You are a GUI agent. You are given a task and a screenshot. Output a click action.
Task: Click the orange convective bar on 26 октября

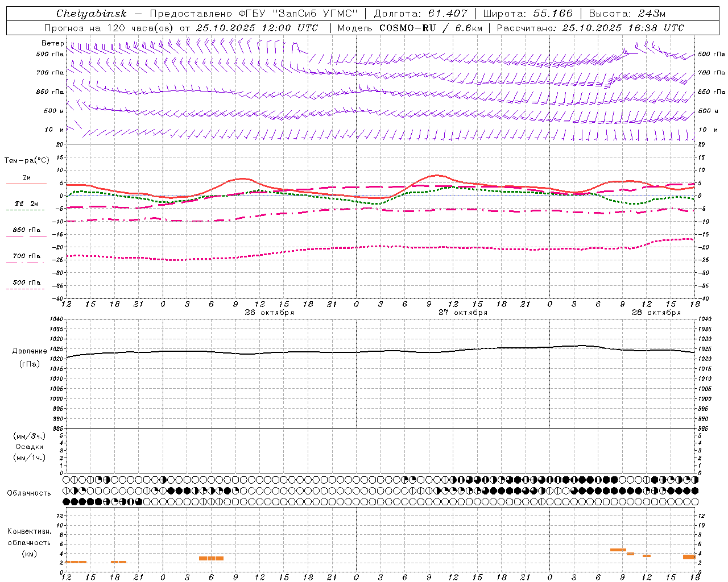(211, 558)
